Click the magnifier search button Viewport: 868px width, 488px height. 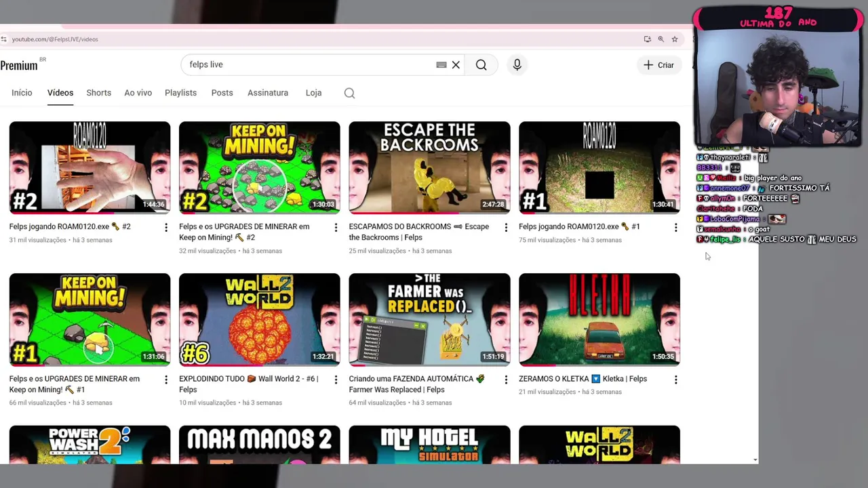481,65
